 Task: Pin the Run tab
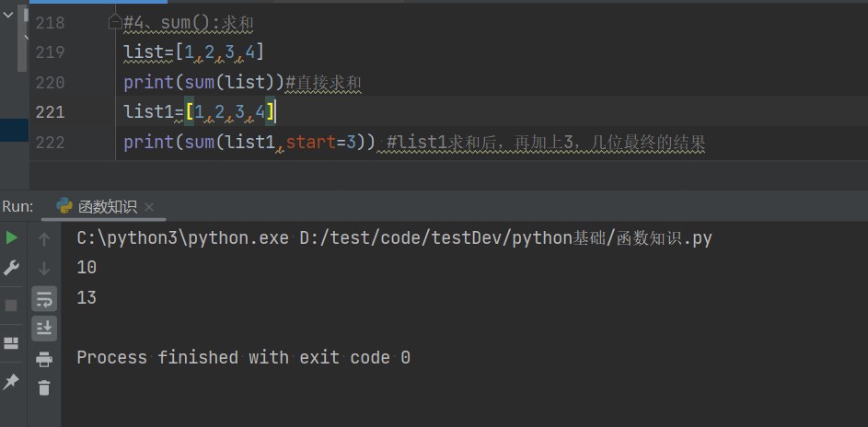point(12,380)
